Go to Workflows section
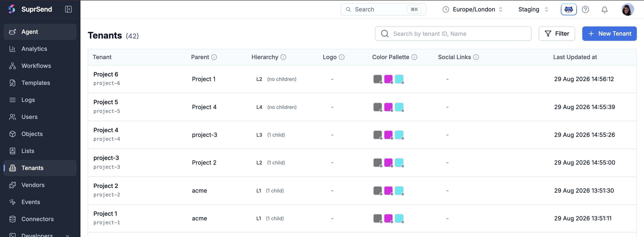This screenshot has height=237, width=644. (x=40, y=66)
